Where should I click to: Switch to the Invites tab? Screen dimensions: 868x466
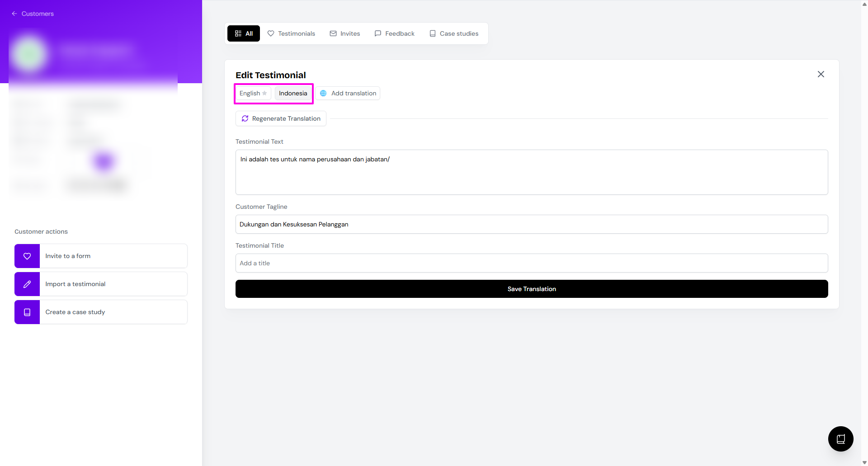tap(345, 34)
